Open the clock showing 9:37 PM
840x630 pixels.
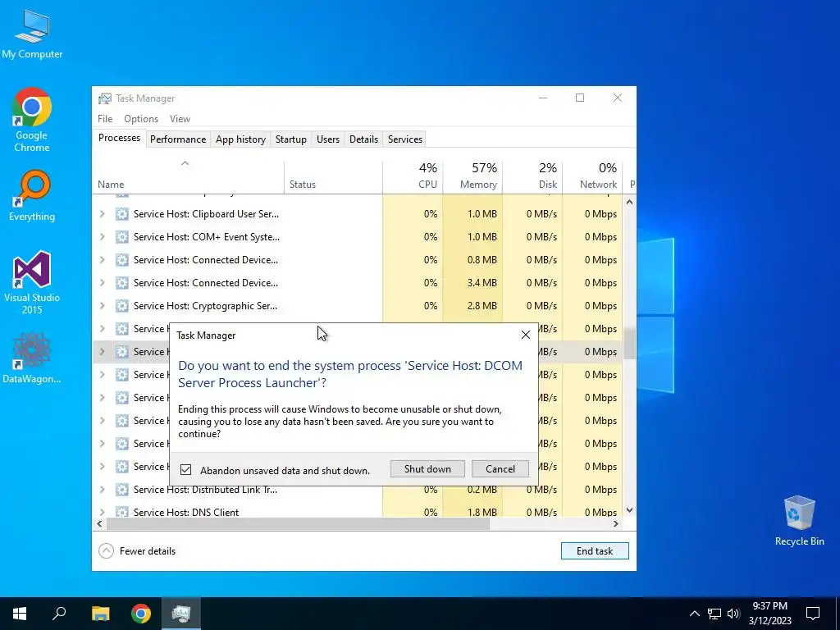(769, 614)
